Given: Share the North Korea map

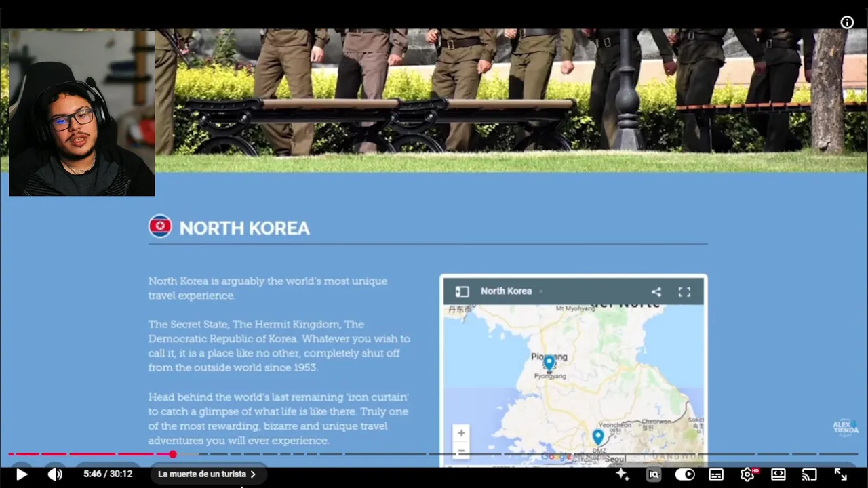Looking at the screenshot, I should click(x=656, y=291).
